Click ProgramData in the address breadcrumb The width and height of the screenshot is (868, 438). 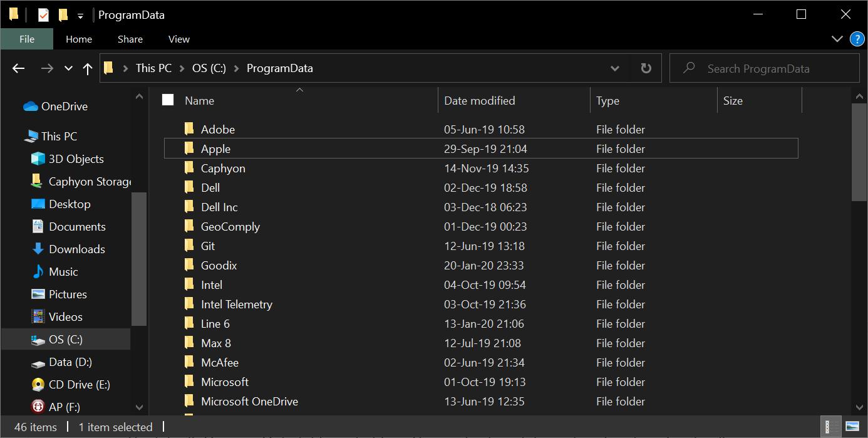pos(280,68)
